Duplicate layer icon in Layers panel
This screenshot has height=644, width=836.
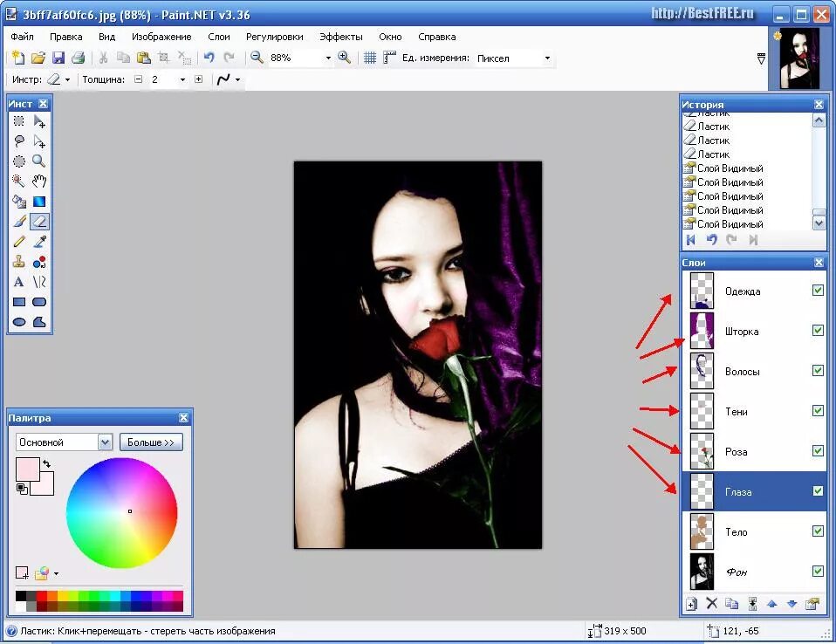point(732,604)
